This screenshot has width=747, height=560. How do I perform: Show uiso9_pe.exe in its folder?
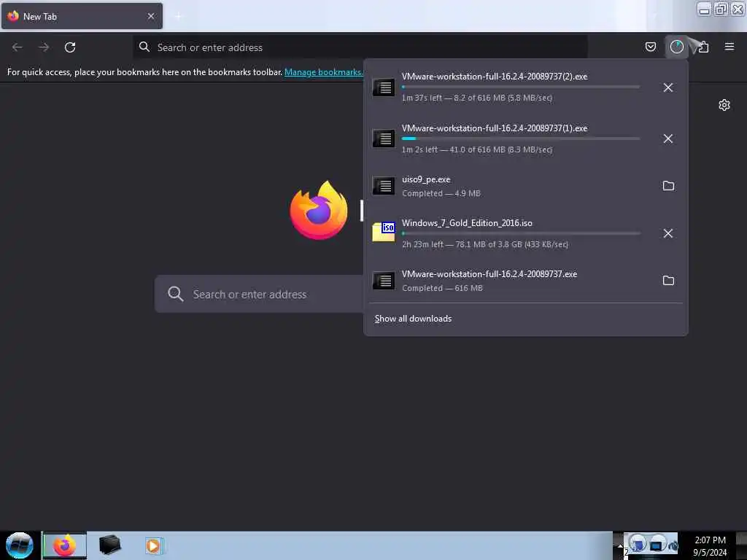(668, 186)
